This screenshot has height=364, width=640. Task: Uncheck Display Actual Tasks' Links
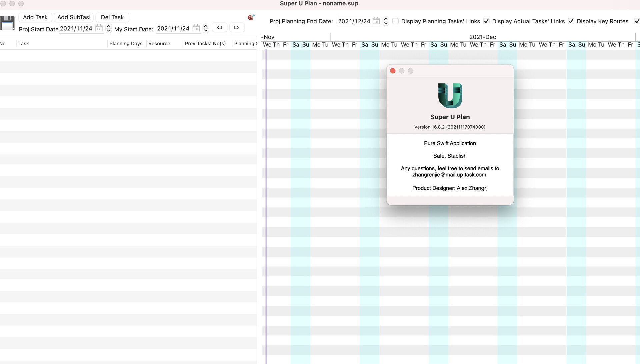coord(486,21)
